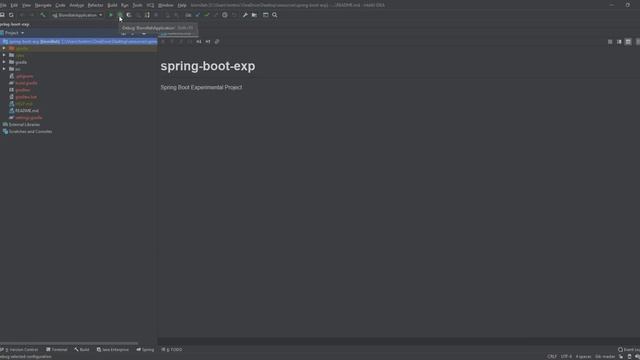Expand the src folder arrow
The width and height of the screenshot is (640, 360).
(4, 69)
